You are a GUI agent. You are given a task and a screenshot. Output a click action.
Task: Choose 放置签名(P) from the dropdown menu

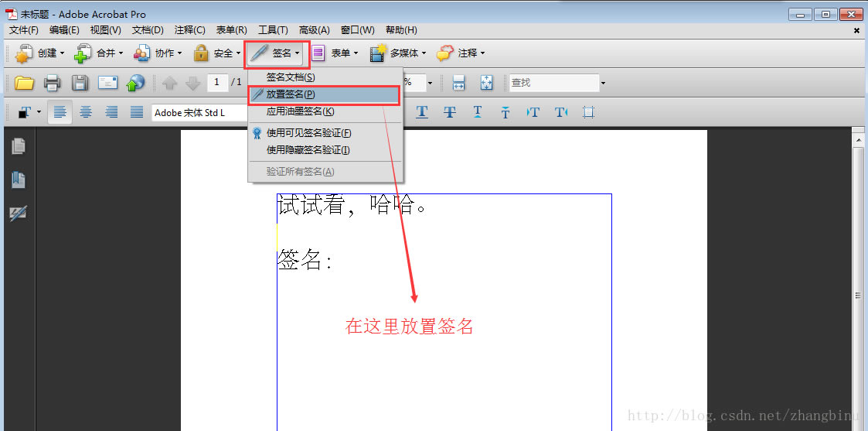(x=325, y=94)
